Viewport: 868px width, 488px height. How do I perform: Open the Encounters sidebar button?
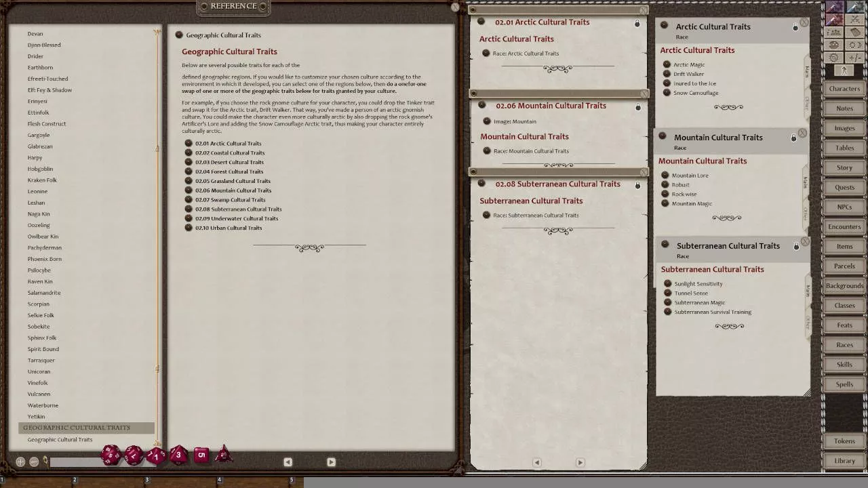pyautogui.click(x=844, y=226)
